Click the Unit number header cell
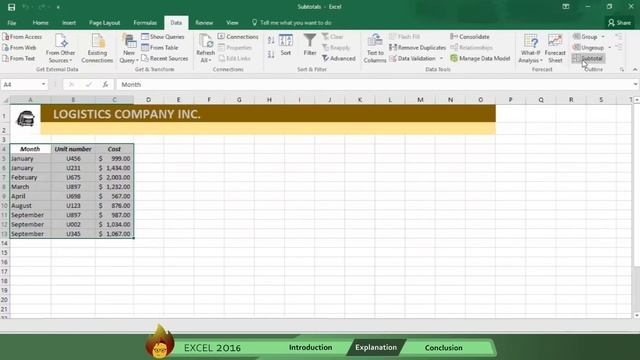Viewport: 640px width, 360px height. (73, 149)
